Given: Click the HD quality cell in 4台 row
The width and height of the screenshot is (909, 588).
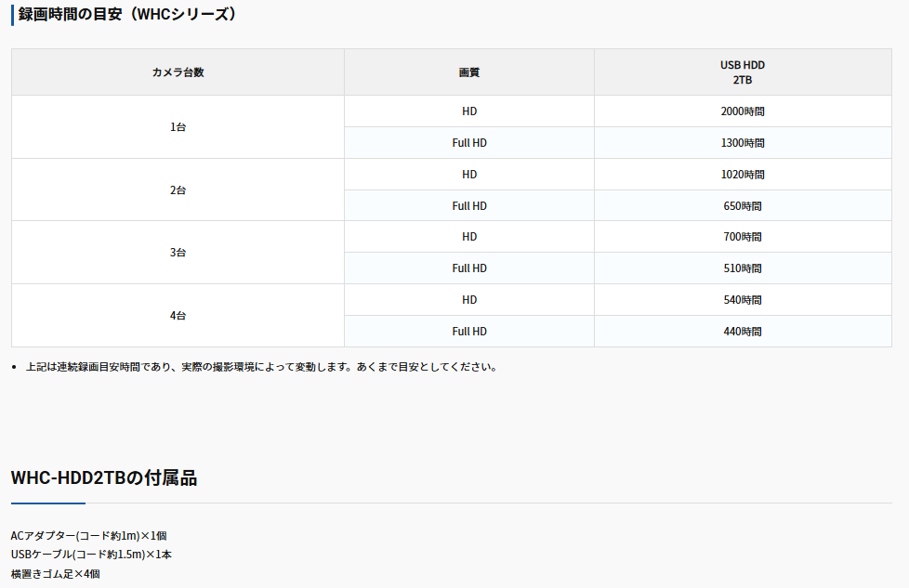Looking at the screenshot, I should pyautogui.click(x=469, y=299).
